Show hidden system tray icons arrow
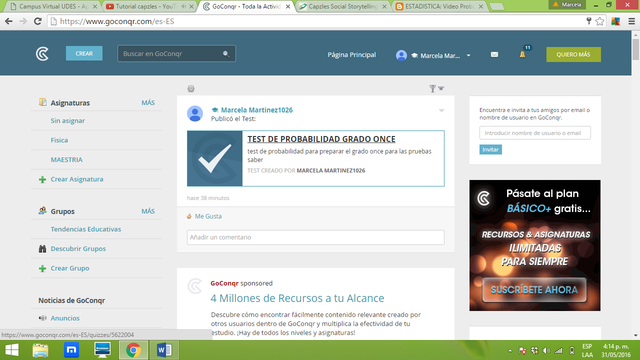Screen dimensions: 640x360 (510, 351)
